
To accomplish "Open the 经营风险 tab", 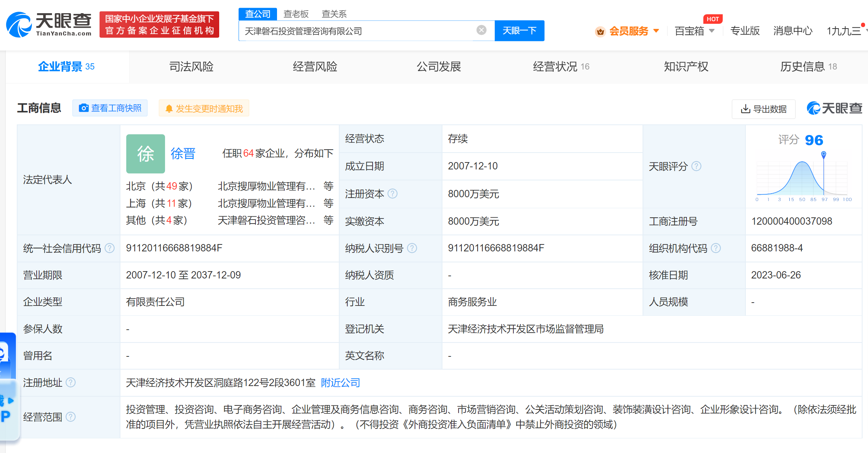I will pos(315,67).
